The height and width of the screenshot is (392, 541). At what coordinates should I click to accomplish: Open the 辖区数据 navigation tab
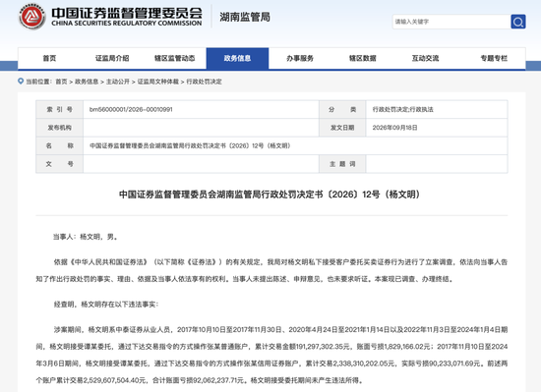point(363,58)
